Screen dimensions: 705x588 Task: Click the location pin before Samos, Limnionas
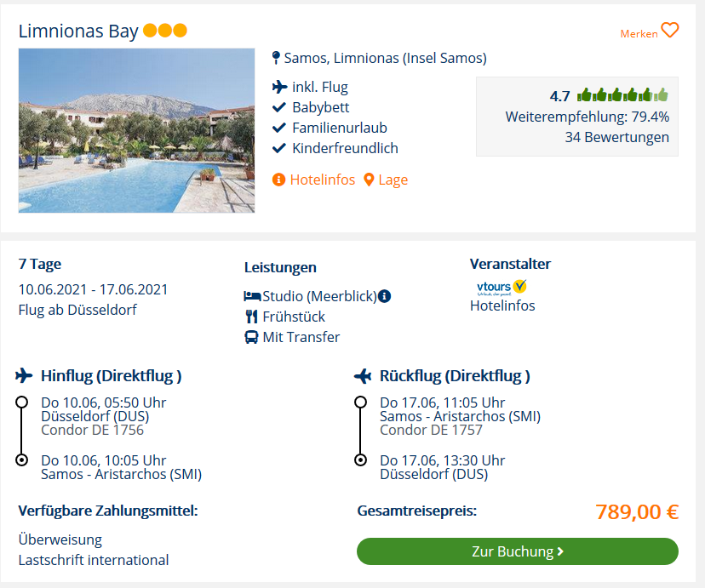pos(276,58)
